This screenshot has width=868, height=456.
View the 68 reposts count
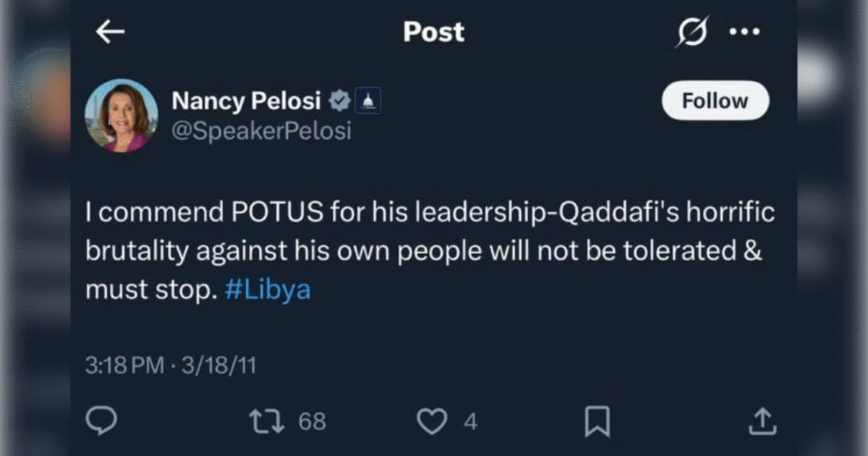312,421
